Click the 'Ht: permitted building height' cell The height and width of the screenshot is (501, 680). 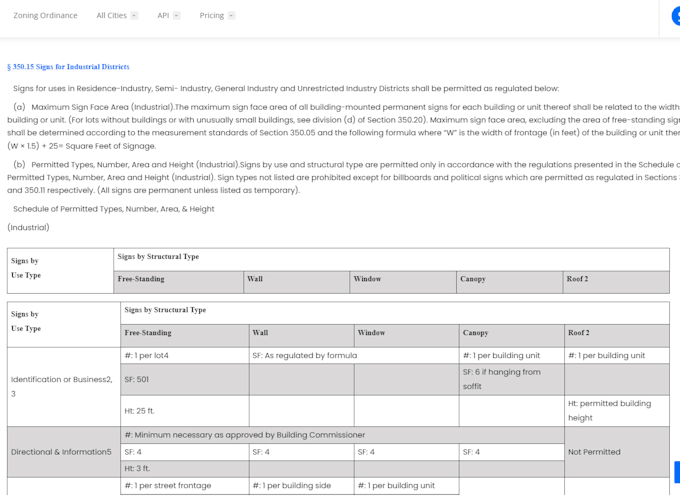(617, 411)
